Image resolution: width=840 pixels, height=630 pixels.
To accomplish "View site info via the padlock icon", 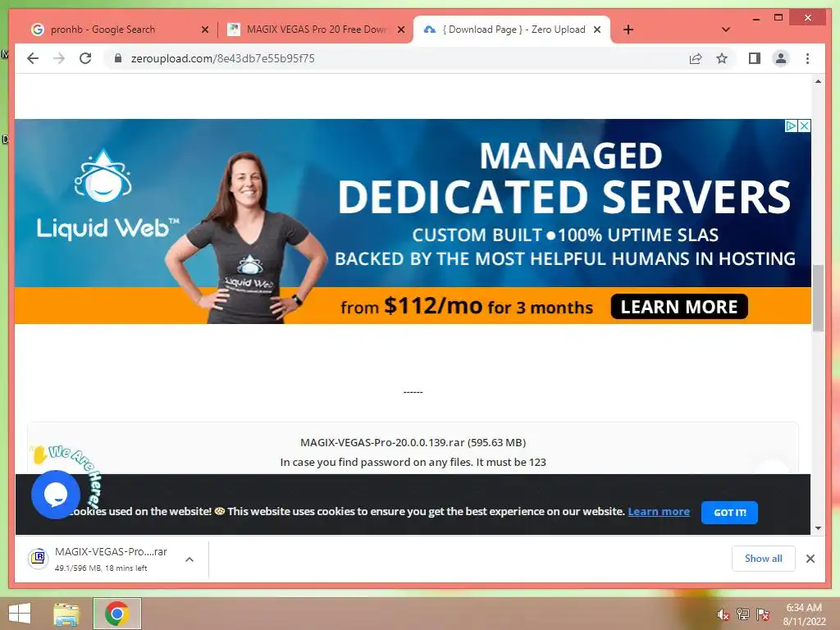I will (x=118, y=58).
